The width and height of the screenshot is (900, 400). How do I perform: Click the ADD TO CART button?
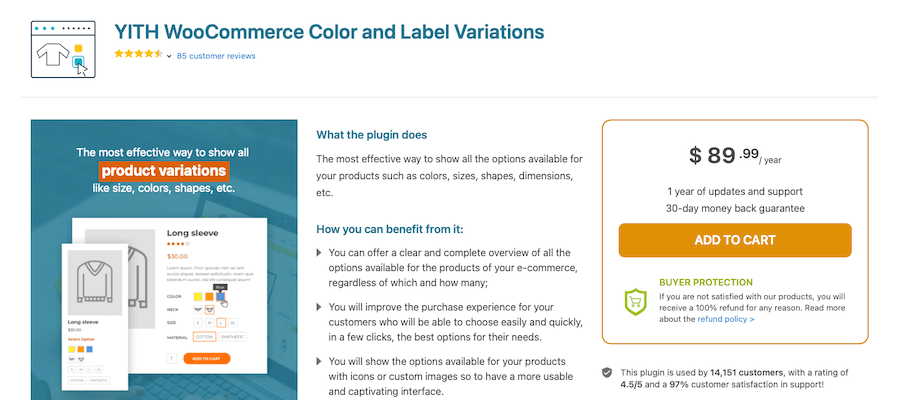(735, 240)
